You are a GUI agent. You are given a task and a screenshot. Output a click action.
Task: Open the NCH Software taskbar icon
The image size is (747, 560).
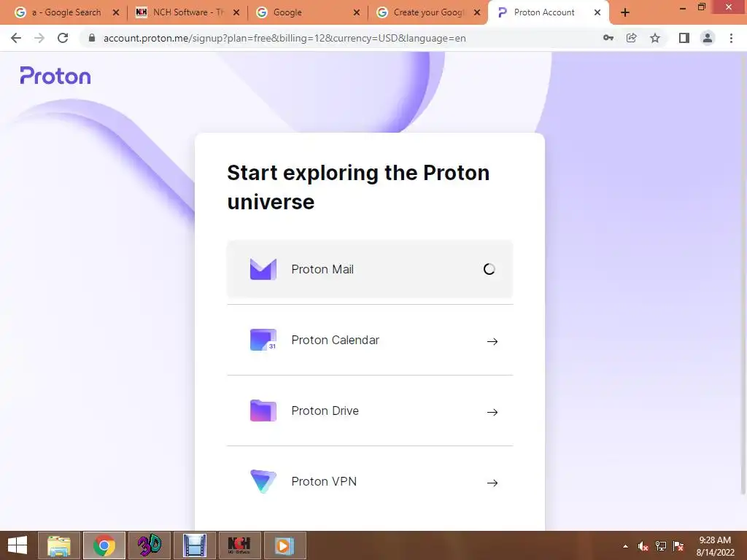point(239,545)
